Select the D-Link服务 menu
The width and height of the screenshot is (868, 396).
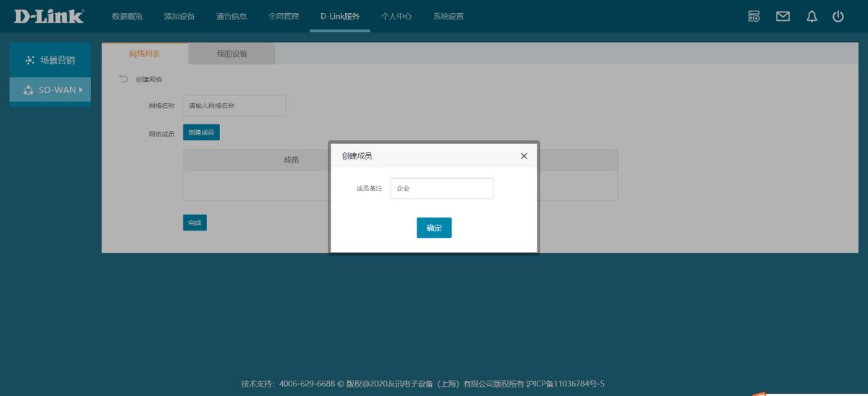pyautogui.click(x=340, y=16)
